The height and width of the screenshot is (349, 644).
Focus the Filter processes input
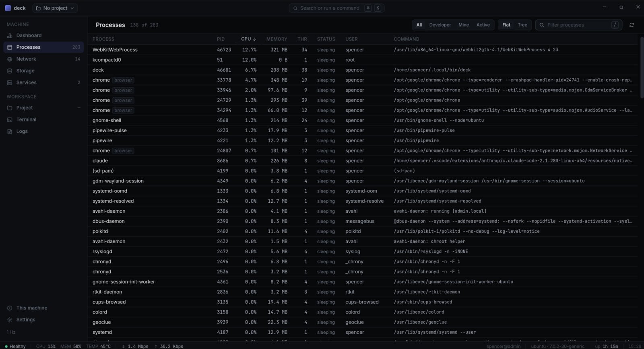pyautogui.click(x=578, y=25)
